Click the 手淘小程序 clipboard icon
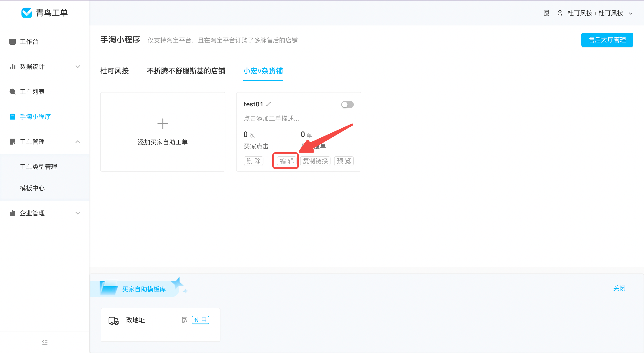Viewport: 644px width, 353px height. tap(12, 116)
